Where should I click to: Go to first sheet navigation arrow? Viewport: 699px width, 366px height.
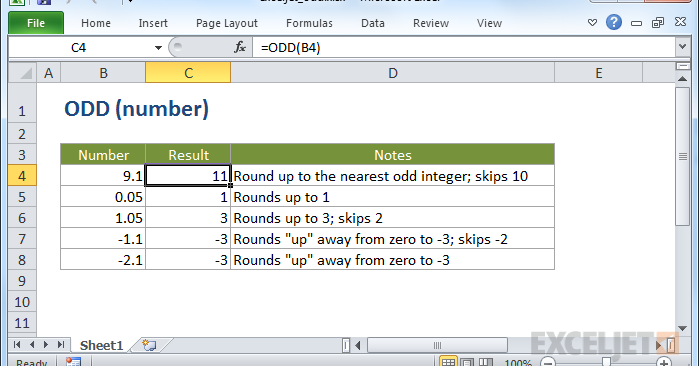click(17, 345)
